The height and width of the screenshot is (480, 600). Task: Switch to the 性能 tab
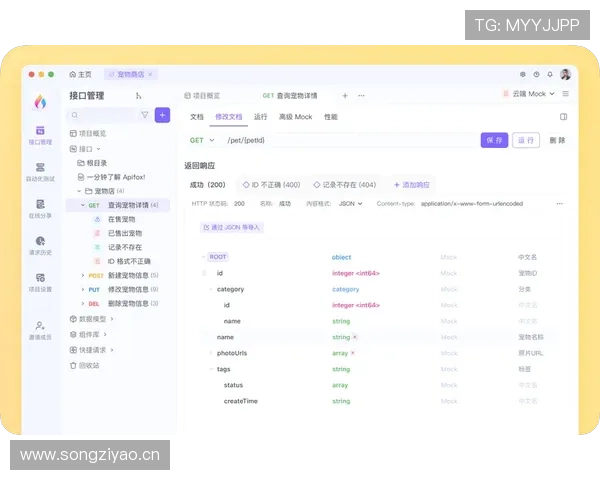pyautogui.click(x=331, y=117)
